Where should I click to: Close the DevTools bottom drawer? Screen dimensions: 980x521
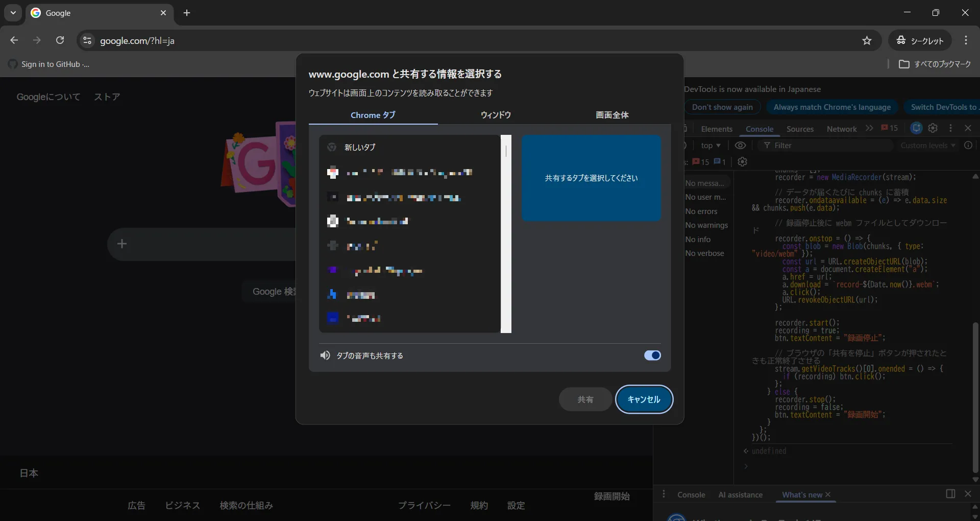point(968,494)
